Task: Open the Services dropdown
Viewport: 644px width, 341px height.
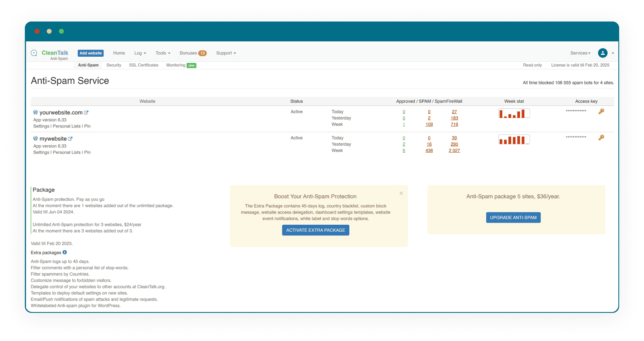Action: [580, 53]
